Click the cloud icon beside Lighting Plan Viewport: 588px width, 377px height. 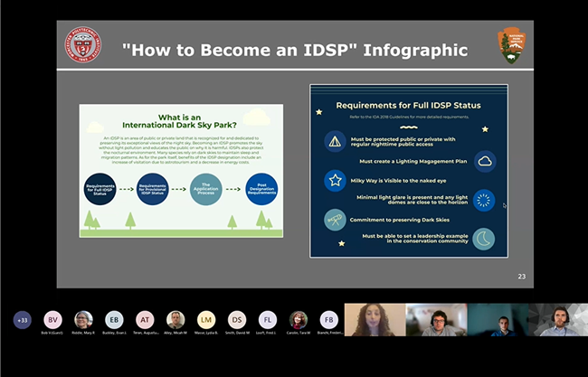click(485, 161)
